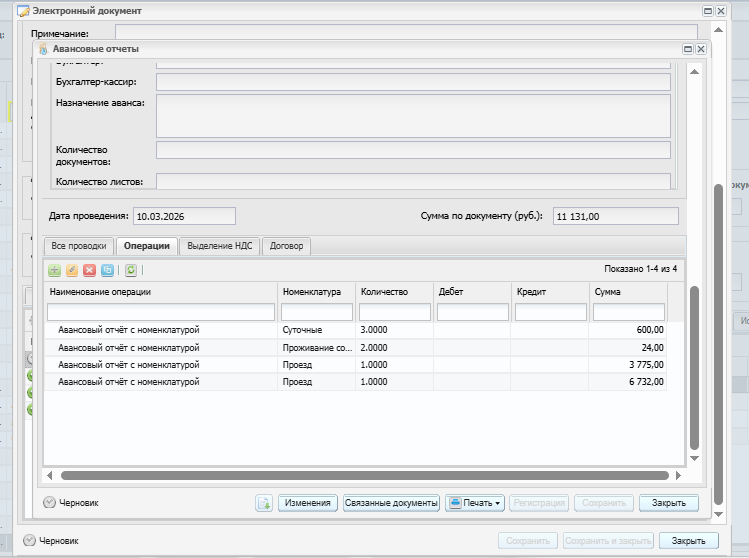Click the yellow edit operation icon
749x558 pixels.
click(71, 270)
